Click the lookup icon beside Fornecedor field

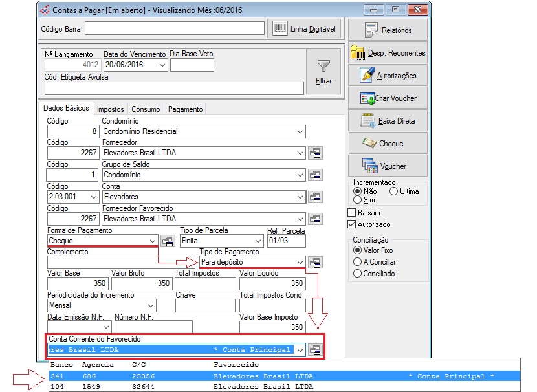316,153
